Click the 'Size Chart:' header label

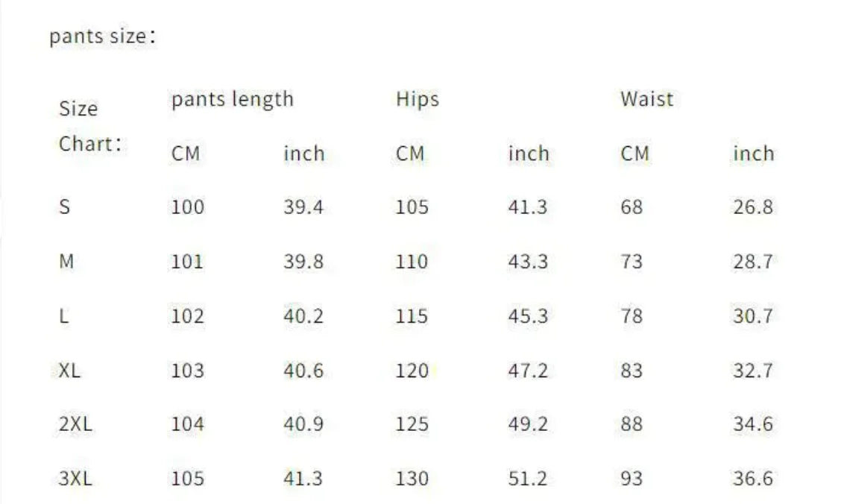coord(89,126)
